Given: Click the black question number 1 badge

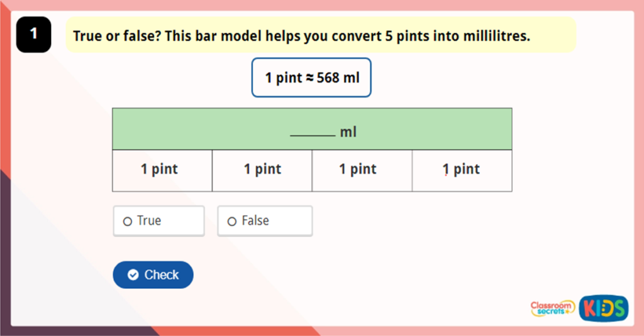Looking at the screenshot, I should [x=33, y=35].
